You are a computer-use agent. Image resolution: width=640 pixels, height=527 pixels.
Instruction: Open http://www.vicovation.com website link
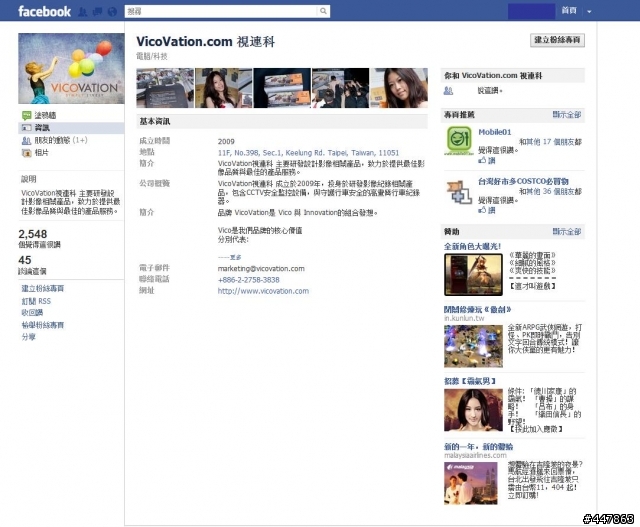click(x=263, y=291)
